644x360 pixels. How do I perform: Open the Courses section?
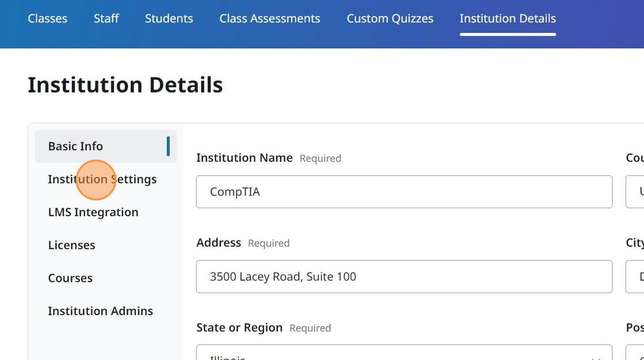click(x=70, y=278)
